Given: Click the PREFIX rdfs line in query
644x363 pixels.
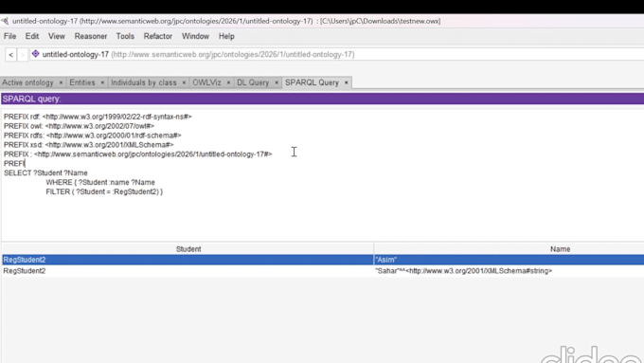Looking at the screenshot, I should point(93,136).
